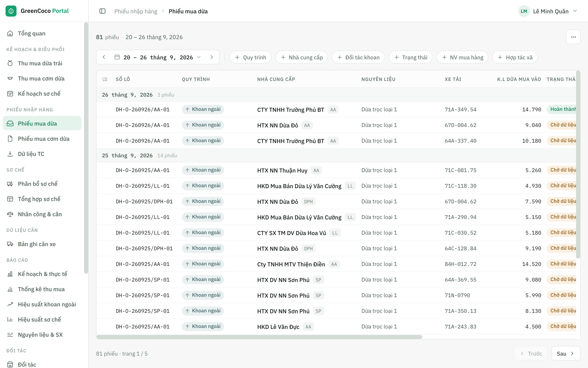Viewport: 588px width, 368px height.
Task: Open Tổng quan home page
Action: tap(42, 33)
